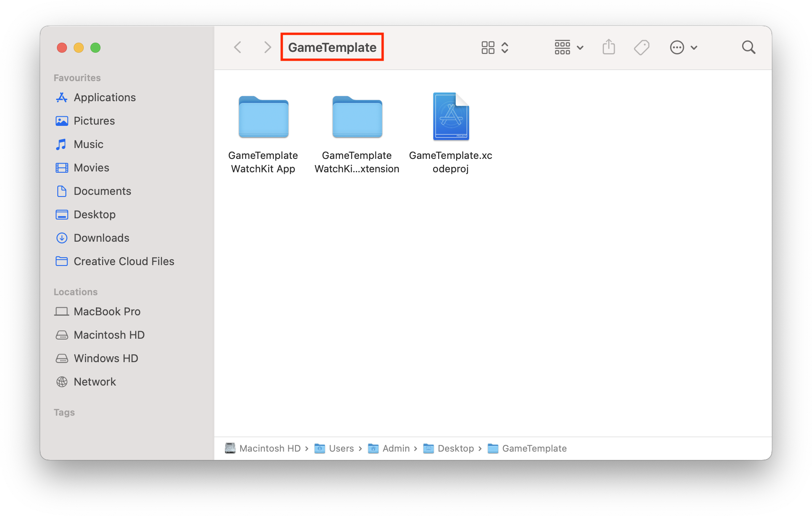Open Finder search magnifier
The width and height of the screenshot is (812, 516).
tap(748, 47)
